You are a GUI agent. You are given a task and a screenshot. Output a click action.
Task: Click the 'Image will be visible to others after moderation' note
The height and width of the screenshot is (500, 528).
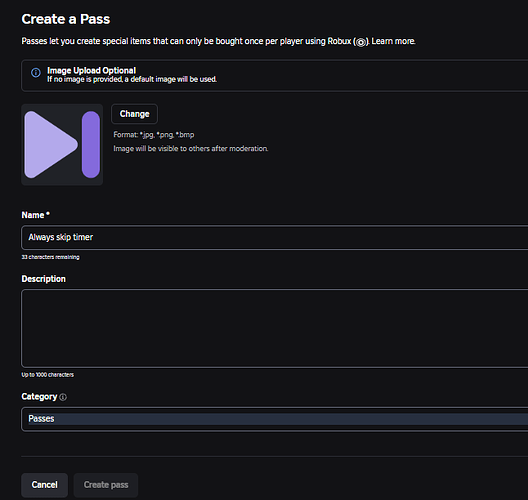coord(191,148)
